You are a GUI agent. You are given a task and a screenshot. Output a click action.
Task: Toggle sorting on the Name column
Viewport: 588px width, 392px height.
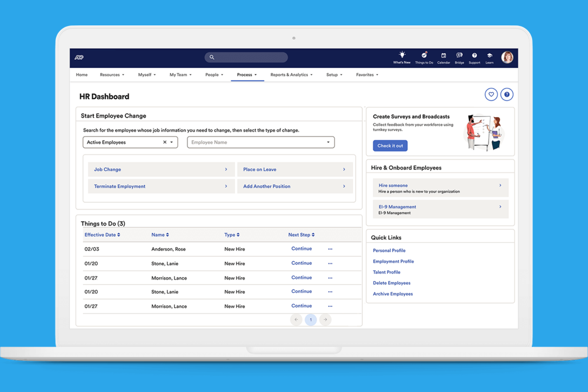click(167, 234)
